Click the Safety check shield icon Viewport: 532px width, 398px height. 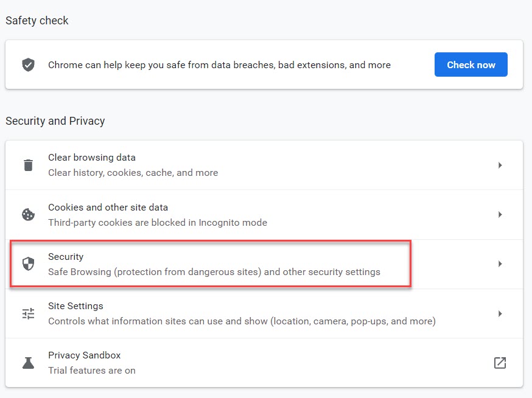(28, 65)
